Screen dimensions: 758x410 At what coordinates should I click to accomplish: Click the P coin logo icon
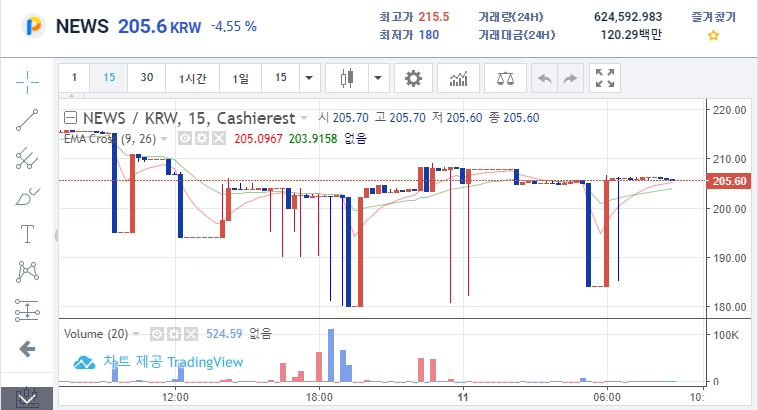click(33, 26)
